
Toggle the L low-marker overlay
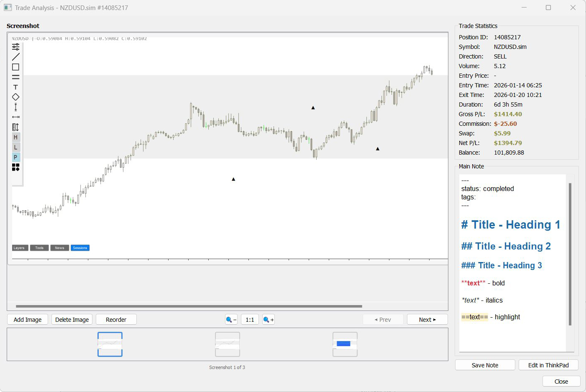coord(15,147)
